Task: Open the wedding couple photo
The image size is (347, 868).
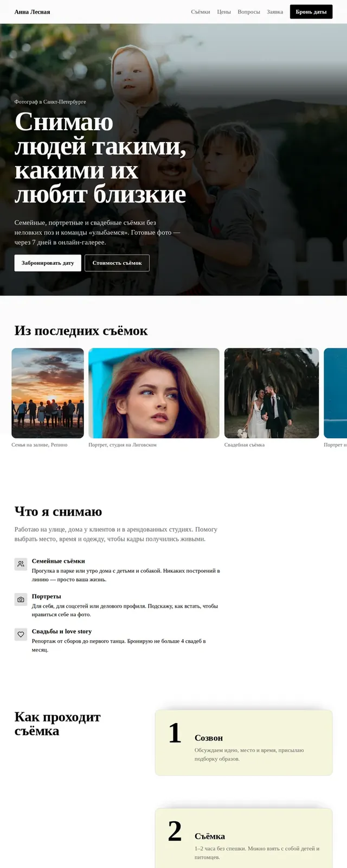Action: click(x=272, y=393)
